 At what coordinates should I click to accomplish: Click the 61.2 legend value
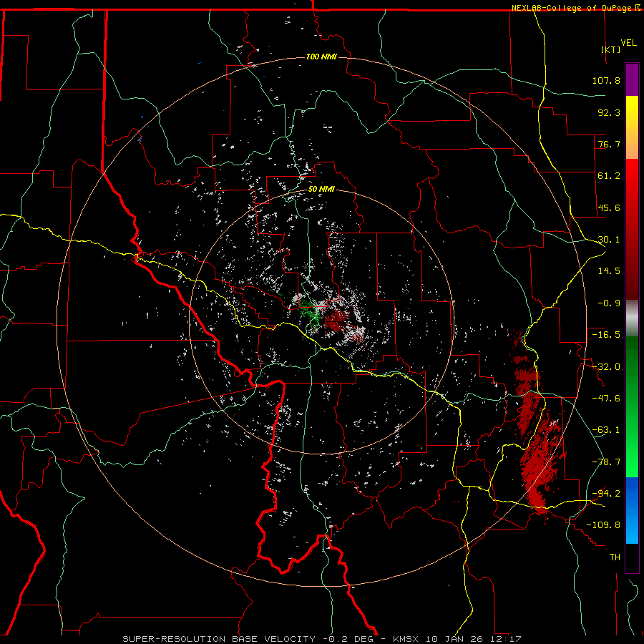609,176
